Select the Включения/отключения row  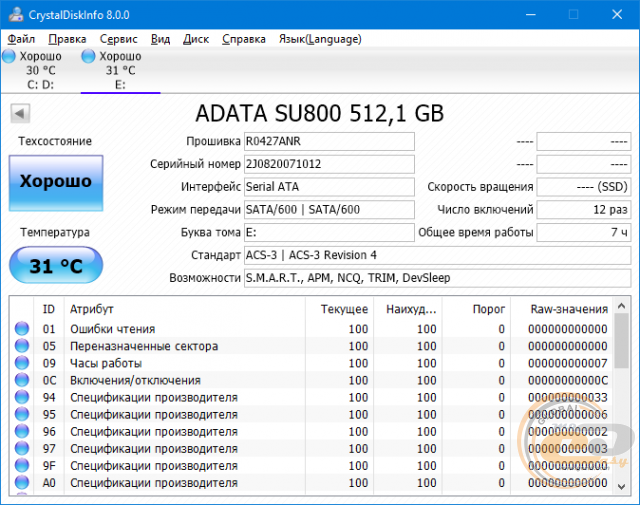[312, 380]
